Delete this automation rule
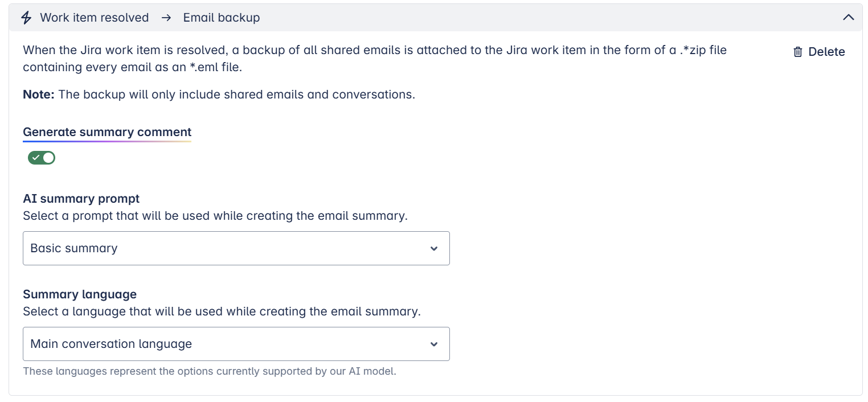868x402 pixels. point(819,52)
